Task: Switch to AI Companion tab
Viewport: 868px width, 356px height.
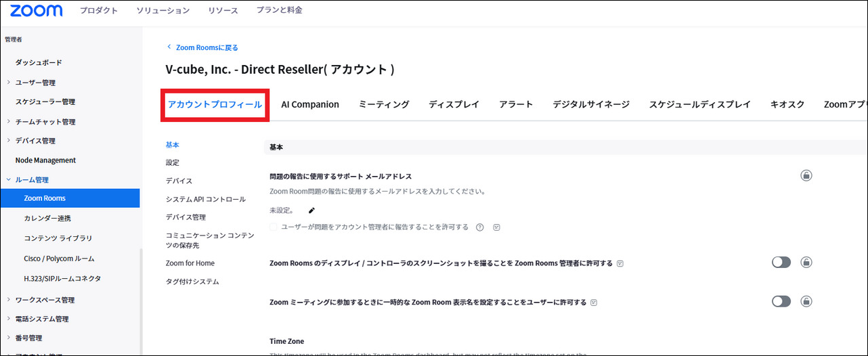Action: tap(310, 104)
